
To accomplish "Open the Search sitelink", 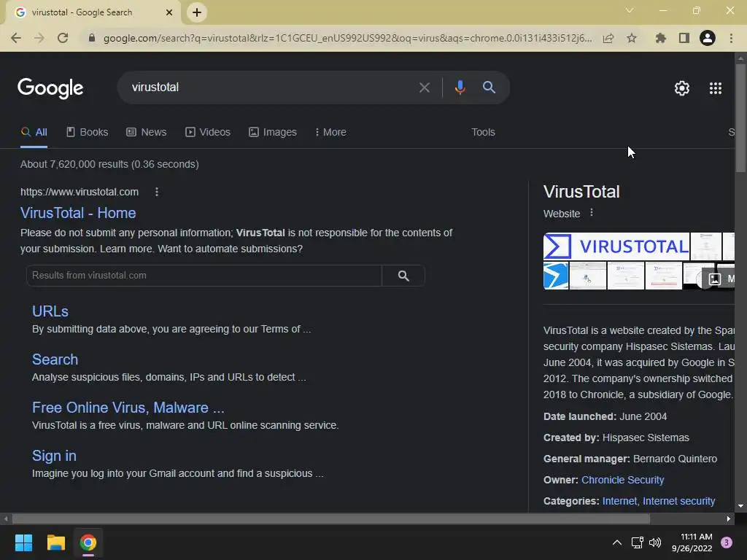I will [55, 359].
